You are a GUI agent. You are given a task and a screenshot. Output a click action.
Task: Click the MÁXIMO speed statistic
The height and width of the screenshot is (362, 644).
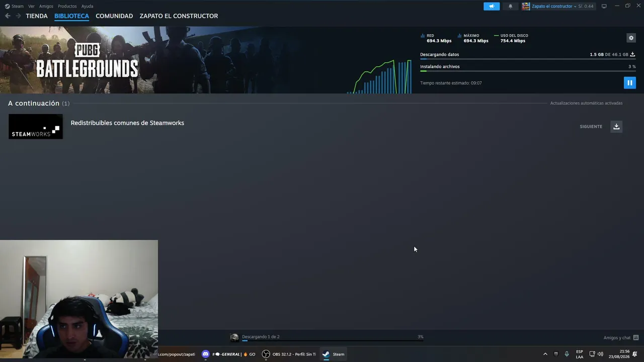pos(473,38)
